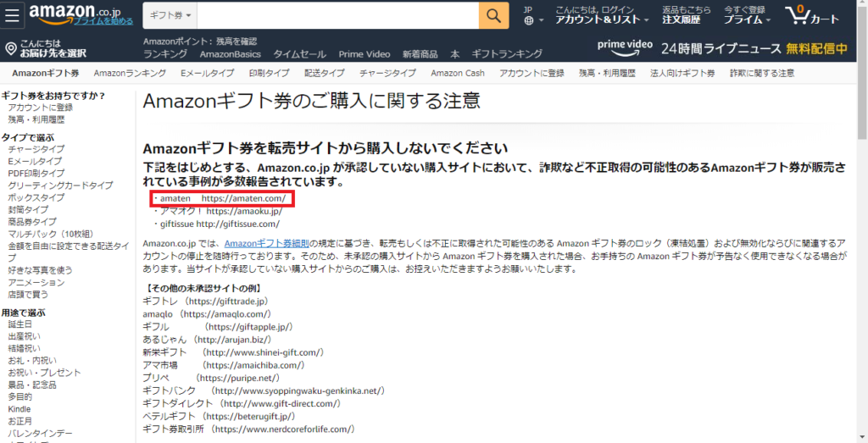Click Kindle in sidebar
Screen dimensions: 868x443
19,409
